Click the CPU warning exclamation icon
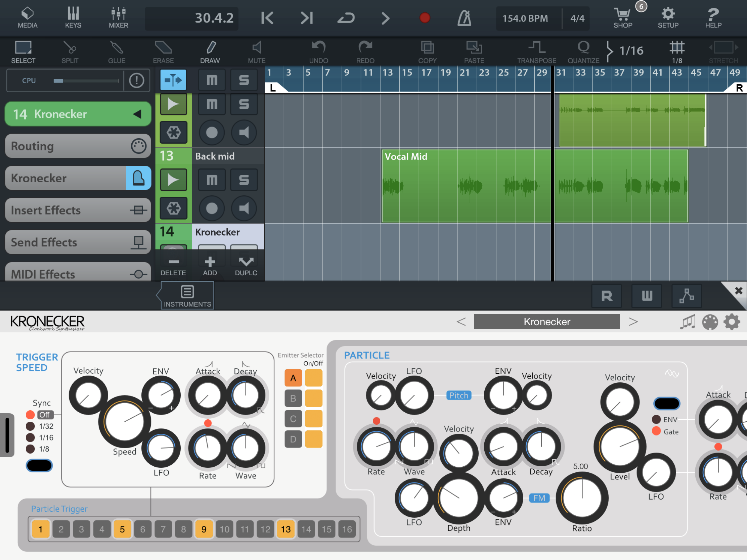Screen dimensions: 747x560 [136, 80]
